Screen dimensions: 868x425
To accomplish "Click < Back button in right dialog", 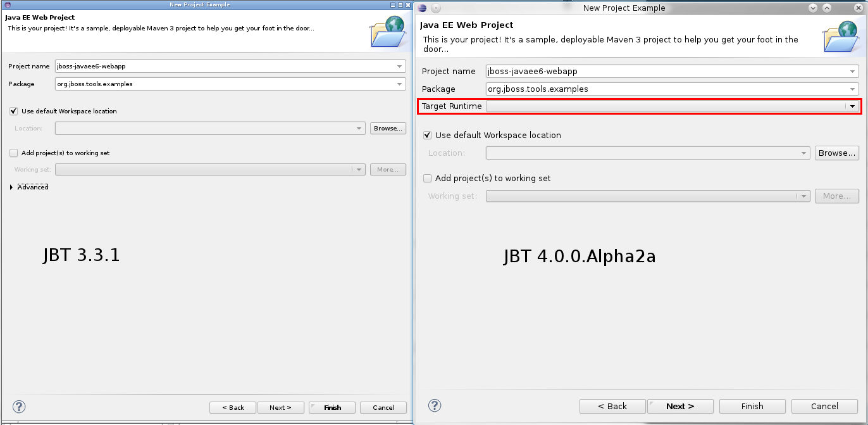I will point(613,406).
